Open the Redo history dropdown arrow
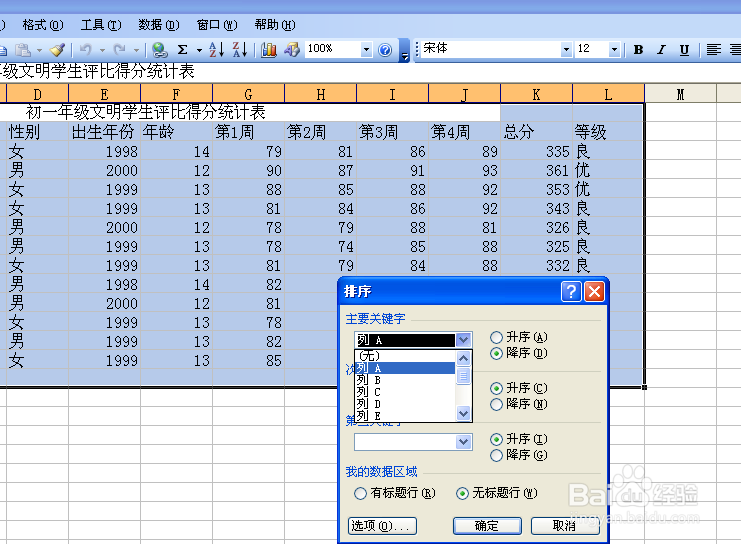Screen dimensions: 741x544 (x=136, y=50)
